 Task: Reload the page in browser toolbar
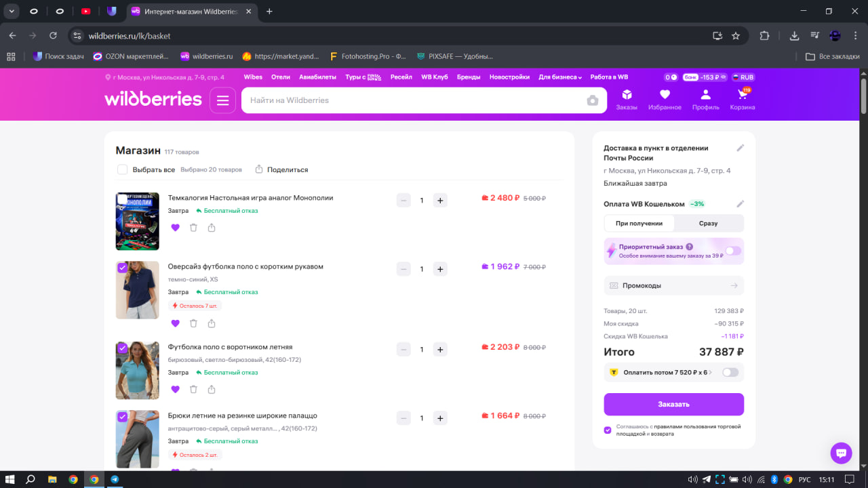pyautogui.click(x=54, y=36)
